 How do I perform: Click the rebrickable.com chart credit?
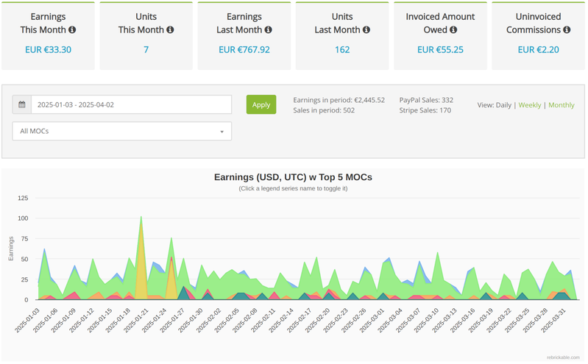tap(562, 357)
